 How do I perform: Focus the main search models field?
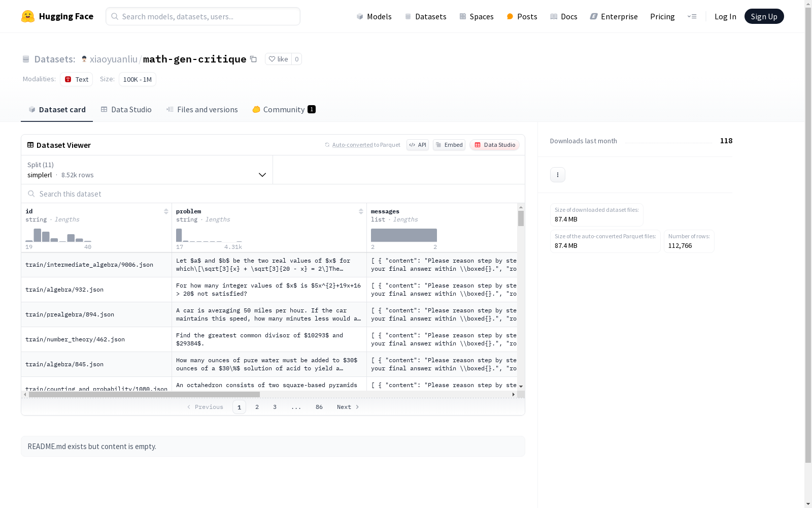coord(203,16)
